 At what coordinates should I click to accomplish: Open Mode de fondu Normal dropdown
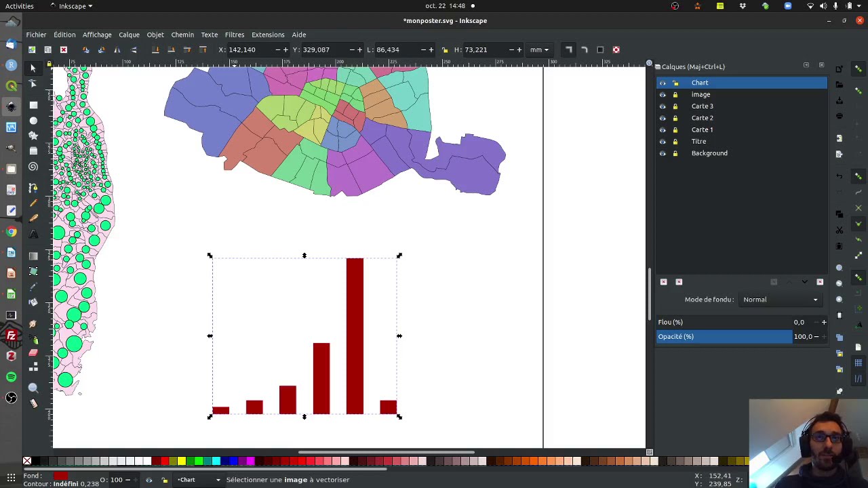780,300
